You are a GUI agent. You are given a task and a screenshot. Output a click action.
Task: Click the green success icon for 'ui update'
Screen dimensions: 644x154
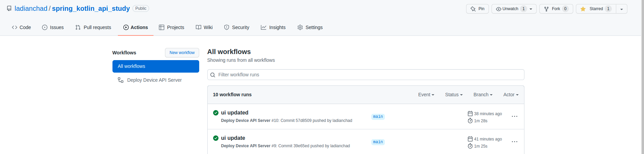[x=216, y=138]
